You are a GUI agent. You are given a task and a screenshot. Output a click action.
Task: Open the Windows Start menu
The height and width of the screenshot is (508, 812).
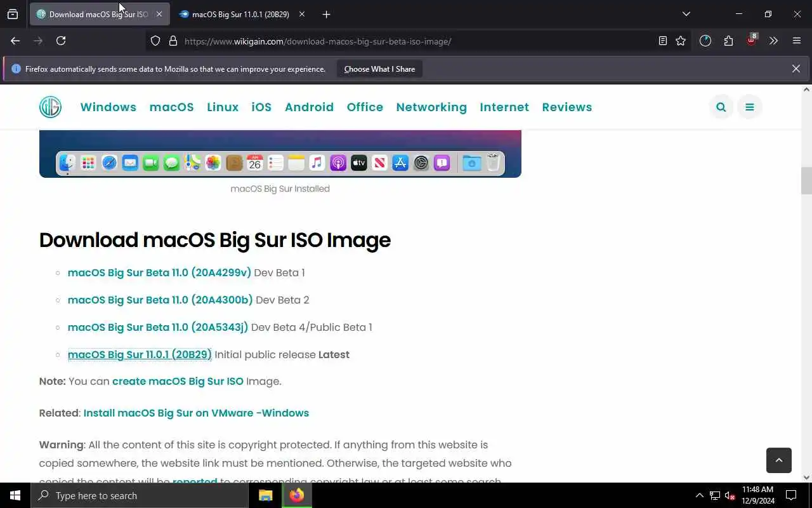coord(15,495)
